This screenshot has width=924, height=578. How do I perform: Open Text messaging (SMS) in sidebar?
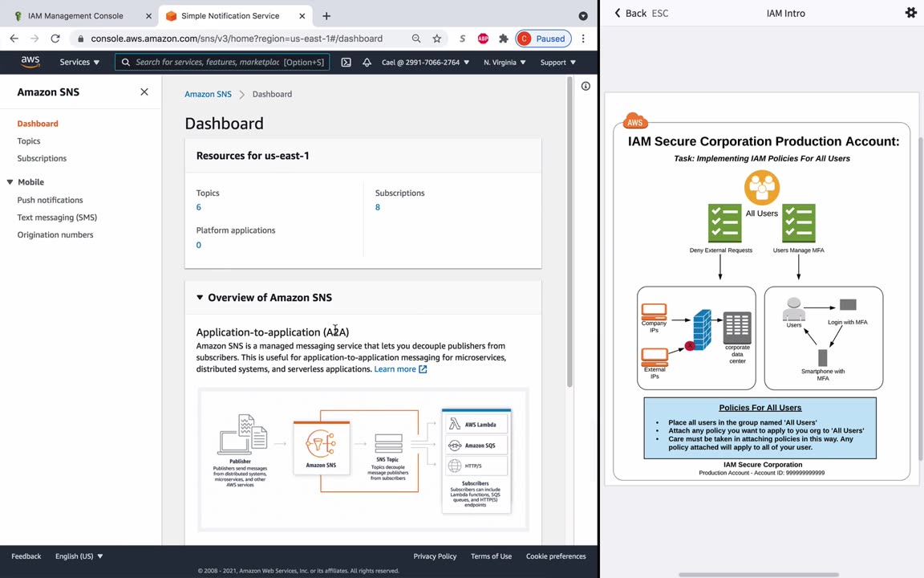(57, 217)
